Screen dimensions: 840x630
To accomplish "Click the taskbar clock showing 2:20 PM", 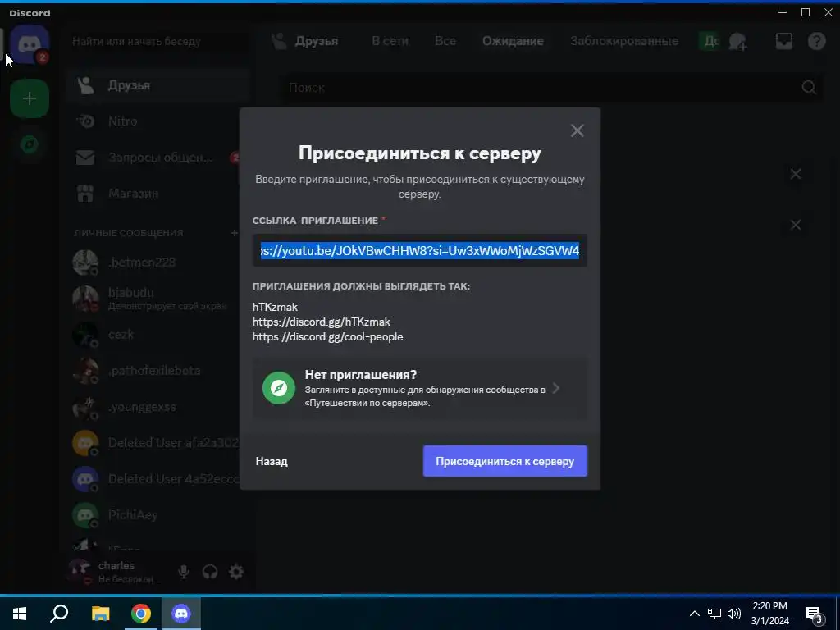I will 769,614.
